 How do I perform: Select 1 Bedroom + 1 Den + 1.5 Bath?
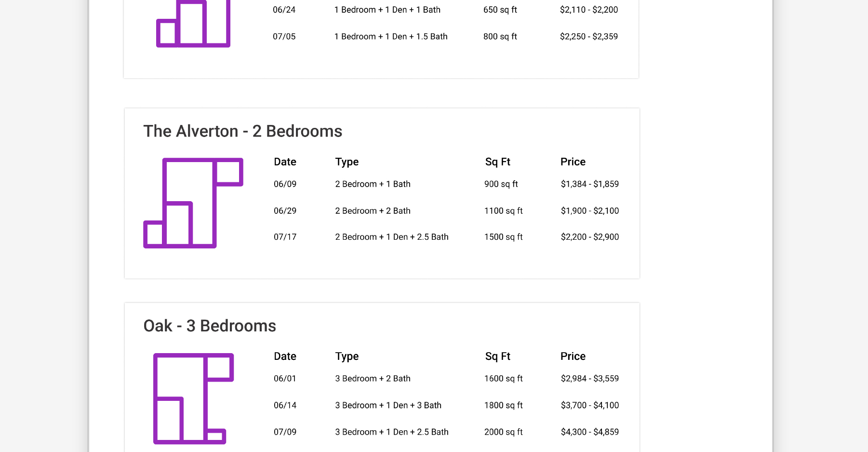[x=390, y=37]
